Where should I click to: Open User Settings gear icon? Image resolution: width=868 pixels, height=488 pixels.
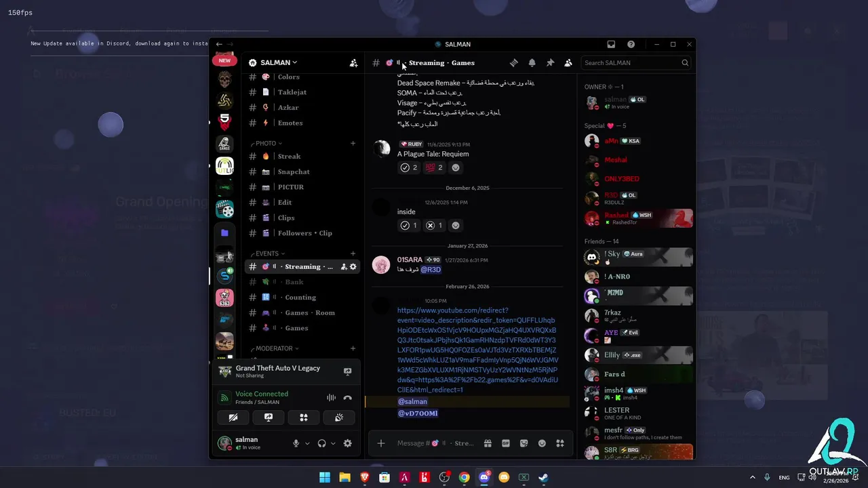click(348, 443)
